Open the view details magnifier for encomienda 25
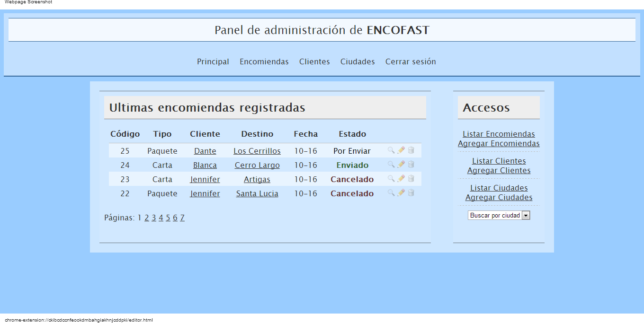Screen dimensions: 644x323 coord(390,150)
